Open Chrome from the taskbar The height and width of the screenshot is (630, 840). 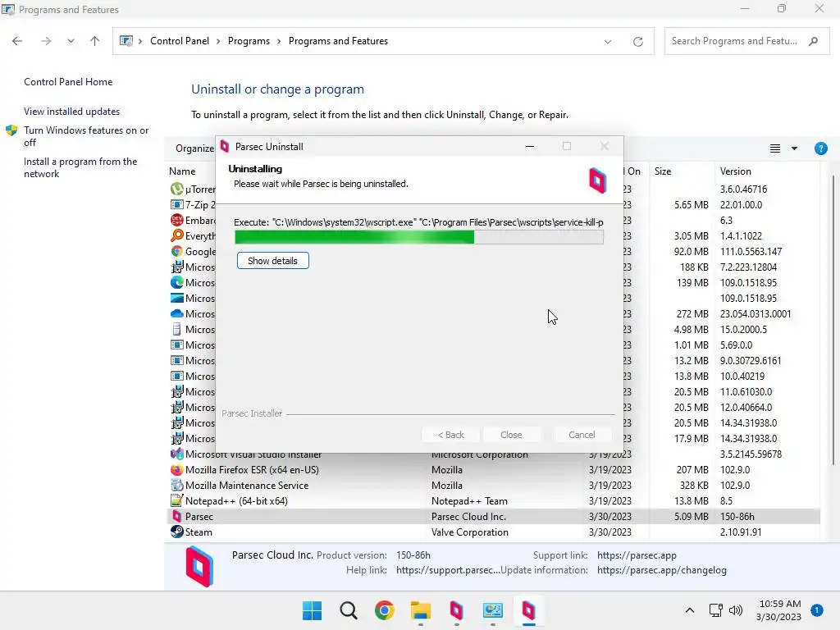point(384,610)
